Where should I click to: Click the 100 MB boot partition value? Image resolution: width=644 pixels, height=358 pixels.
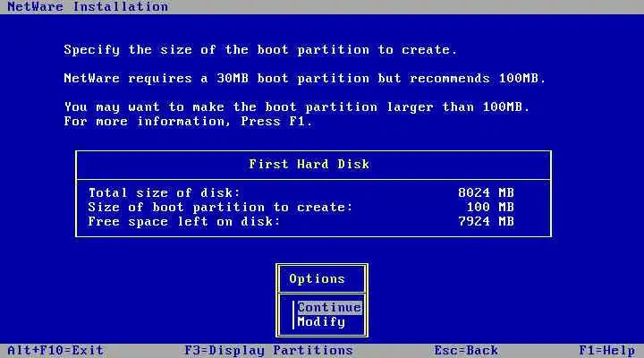point(490,207)
